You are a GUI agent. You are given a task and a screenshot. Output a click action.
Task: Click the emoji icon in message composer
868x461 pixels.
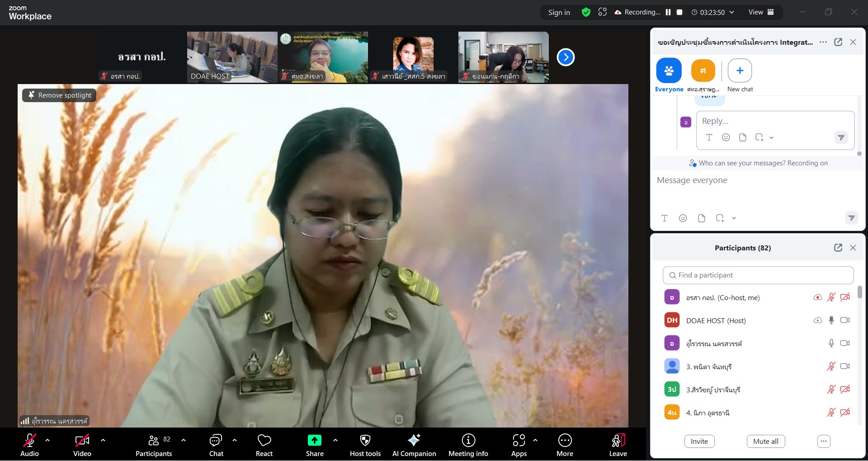coord(683,218)
